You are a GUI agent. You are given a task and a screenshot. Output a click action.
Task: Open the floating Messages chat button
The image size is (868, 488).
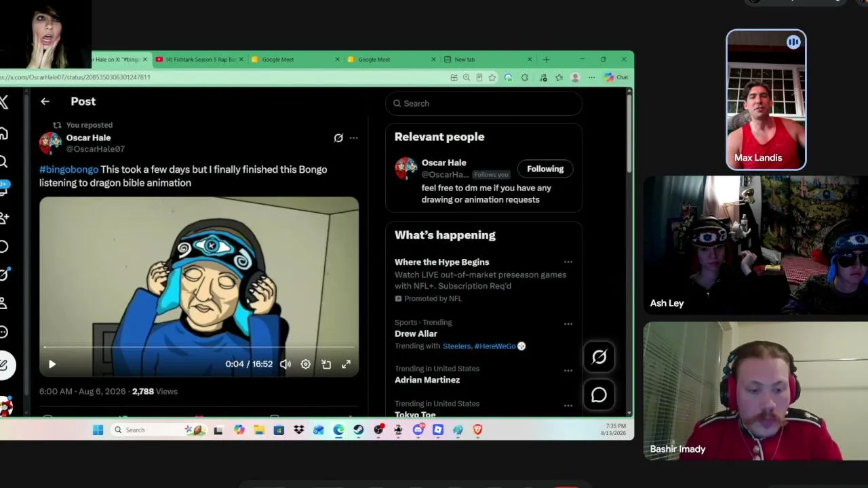599,395
